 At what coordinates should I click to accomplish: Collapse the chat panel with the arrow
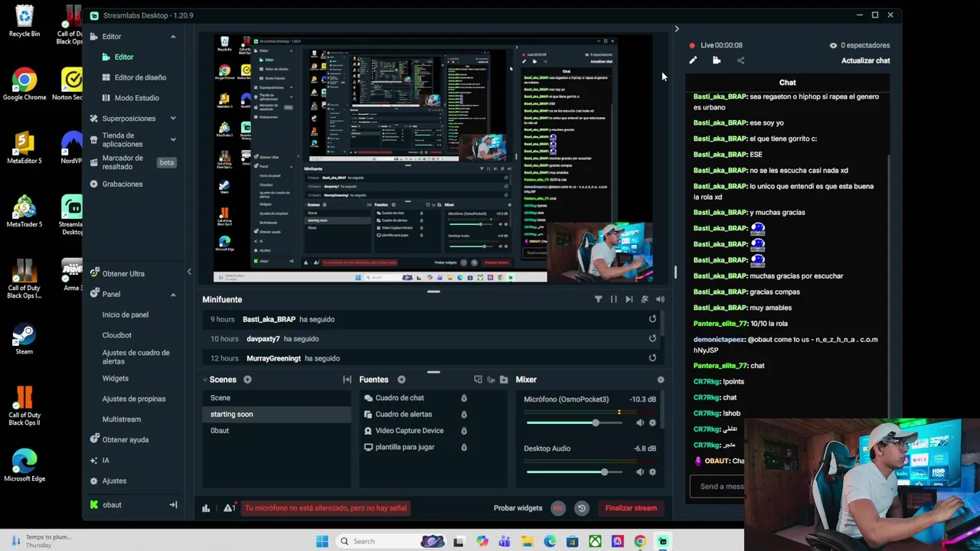pos(676,29)
